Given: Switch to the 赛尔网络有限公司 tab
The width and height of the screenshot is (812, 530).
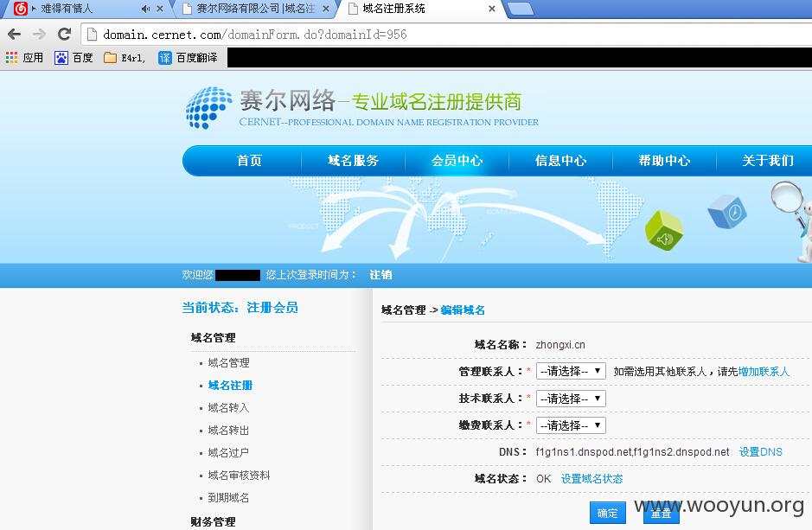Looking at the screenshot, I should click(x=255, y=9).
